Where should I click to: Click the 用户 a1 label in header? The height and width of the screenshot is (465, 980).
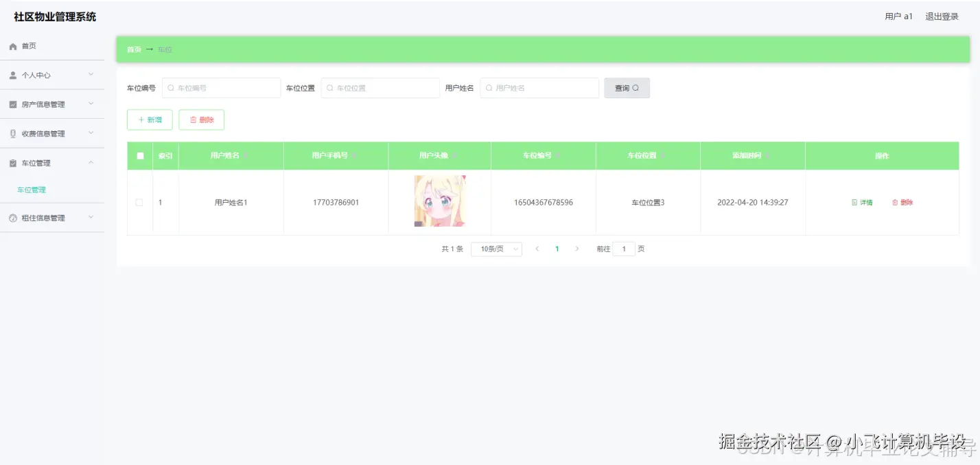pos(899,16)
